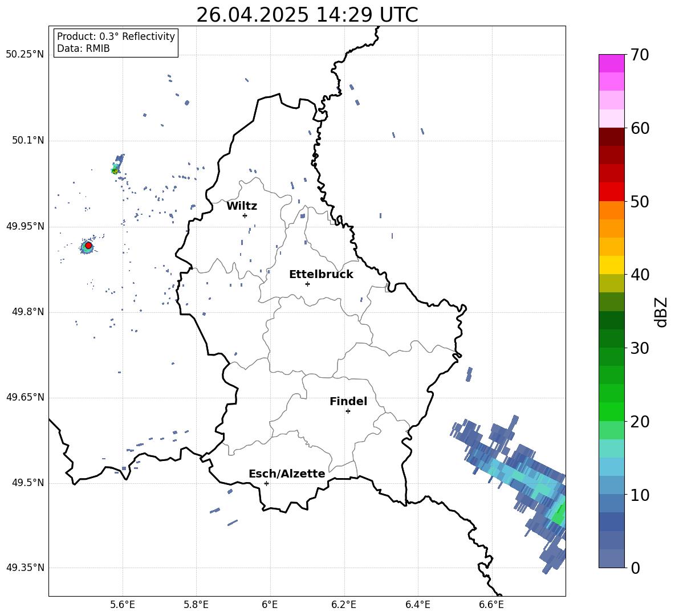Image resolution: width=675 pixels, height=616 pixels.
Task: Click the Findel station cross marker
Action: tap(348, 411)
